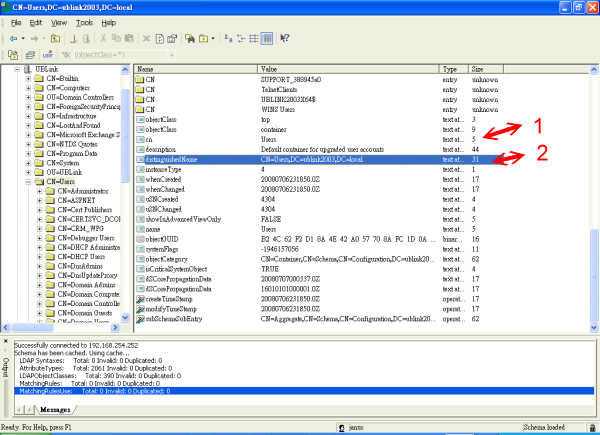Select the Small icons view icon

[x=241, y=38]
